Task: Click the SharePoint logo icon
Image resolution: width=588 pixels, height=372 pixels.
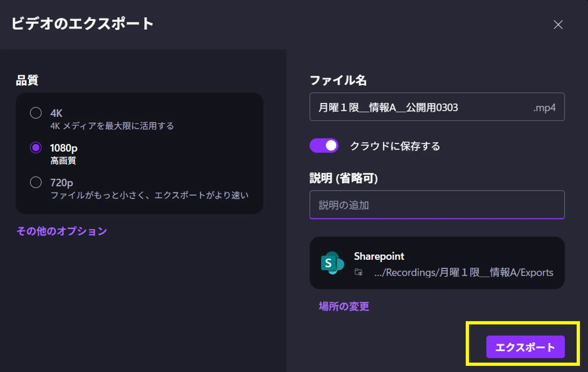Action: click(x=332, y=263)
